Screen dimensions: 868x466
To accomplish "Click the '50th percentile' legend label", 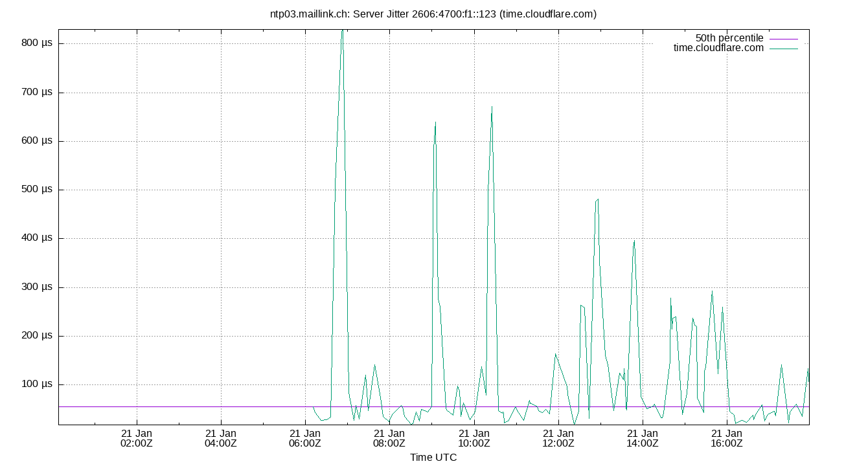I will pos(729,38).
